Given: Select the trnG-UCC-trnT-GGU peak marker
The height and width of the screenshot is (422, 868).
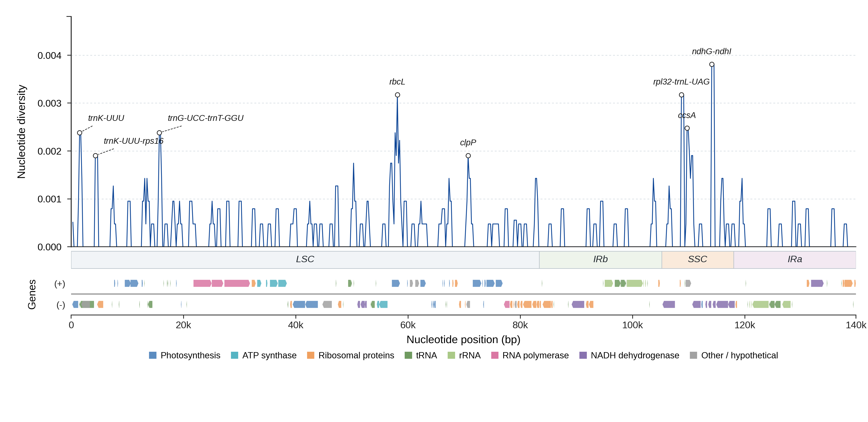Looking at the screenshot, I should coord(159,133).
